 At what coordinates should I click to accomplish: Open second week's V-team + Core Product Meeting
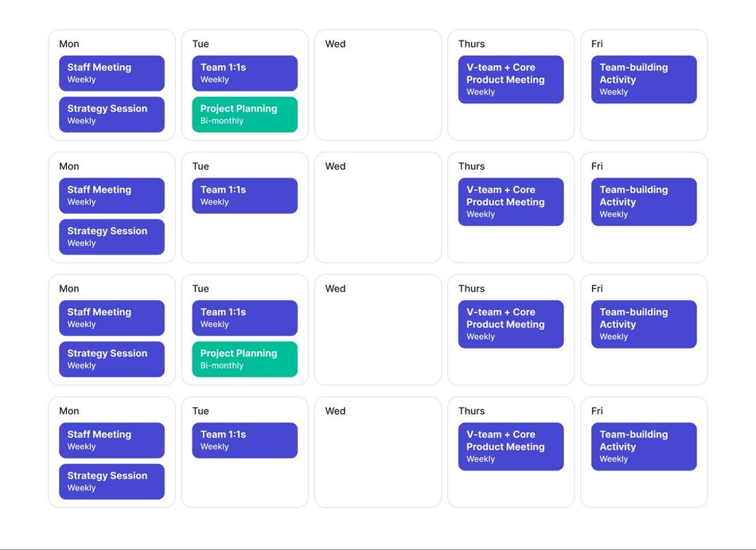(x=510, y=202)
